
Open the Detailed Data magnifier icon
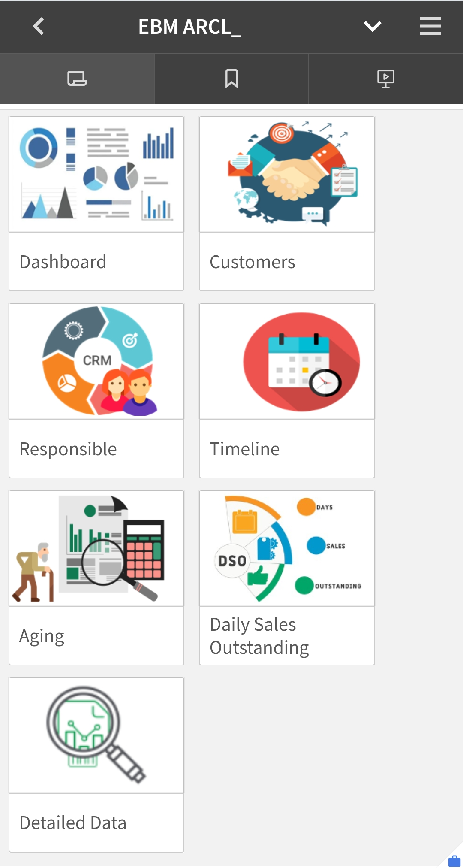click(x=96, y=736)
